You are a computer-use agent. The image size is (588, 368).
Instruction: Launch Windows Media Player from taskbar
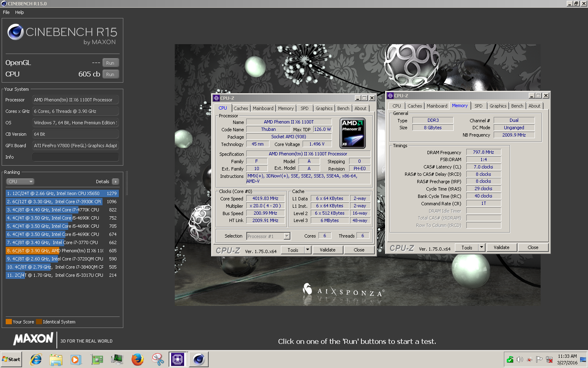pyautogui.click(x=76, y=359)
